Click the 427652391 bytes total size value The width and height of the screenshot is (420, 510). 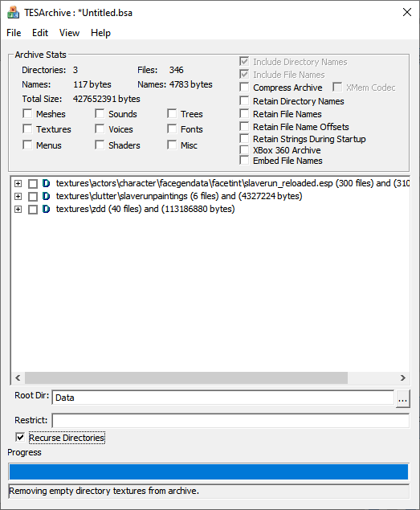[106, 99]
